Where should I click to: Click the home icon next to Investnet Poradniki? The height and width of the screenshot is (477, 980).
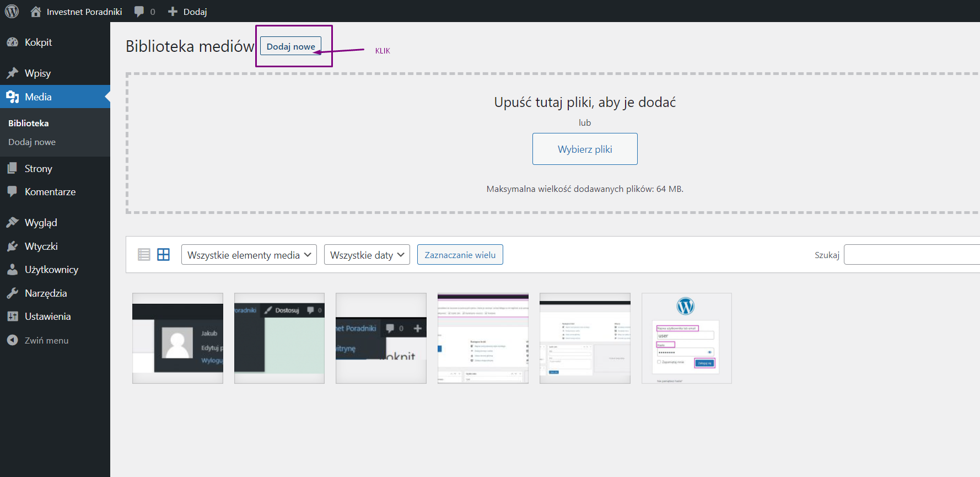point(36,12)
